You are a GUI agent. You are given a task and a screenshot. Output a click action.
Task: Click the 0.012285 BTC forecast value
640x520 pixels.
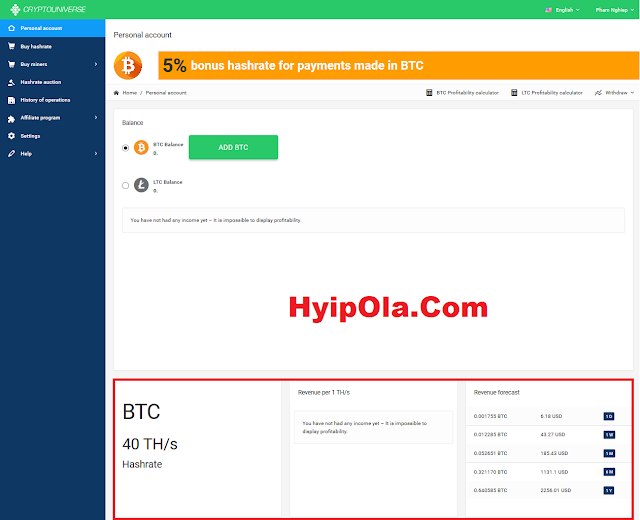point(491,435)
